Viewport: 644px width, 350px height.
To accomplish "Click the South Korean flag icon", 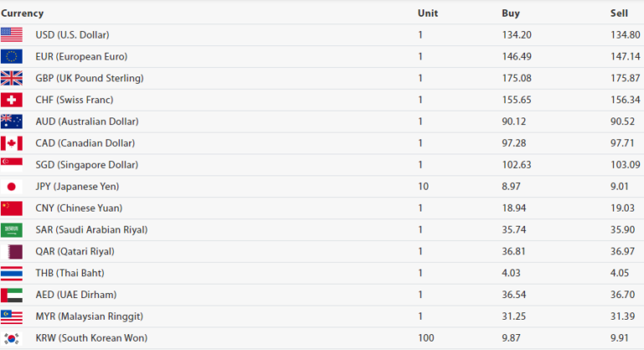I will click(x=12, y=338).
